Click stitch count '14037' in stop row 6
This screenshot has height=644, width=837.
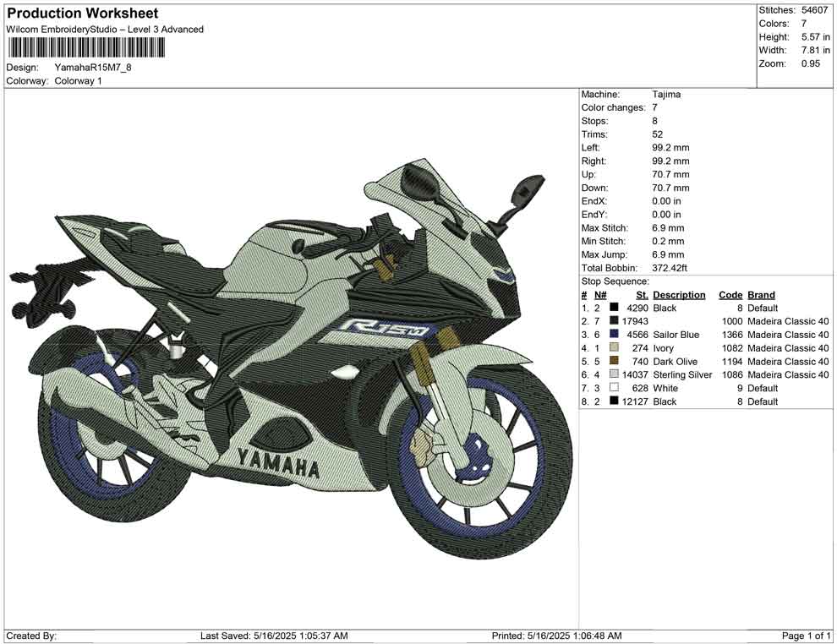pyautogui.click(x=635, y=374)
